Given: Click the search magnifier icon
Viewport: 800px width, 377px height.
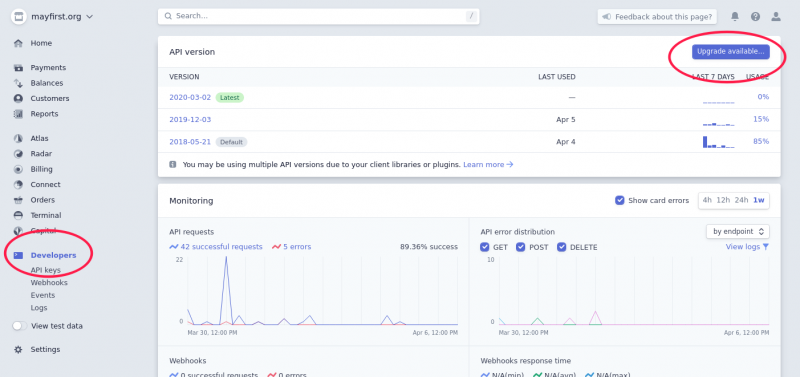Looking at the screenshot, I should 168,16.
